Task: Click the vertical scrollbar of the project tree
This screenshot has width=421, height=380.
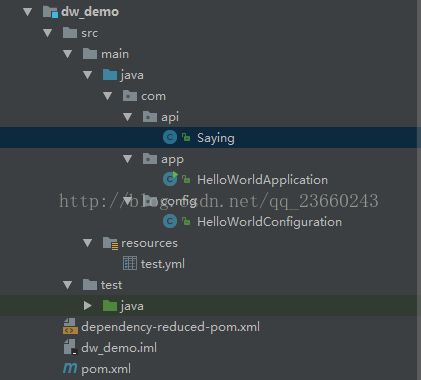Action: 419,190
